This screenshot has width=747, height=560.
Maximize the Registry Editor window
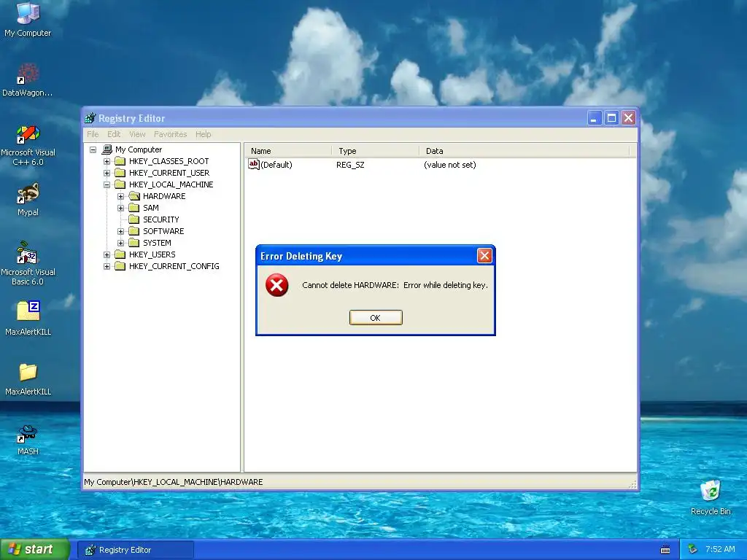(612, 118)
